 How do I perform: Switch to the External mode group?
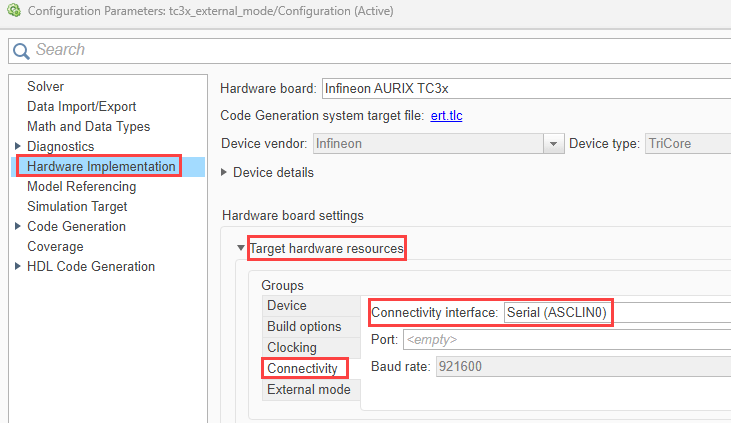click(308, 390)
